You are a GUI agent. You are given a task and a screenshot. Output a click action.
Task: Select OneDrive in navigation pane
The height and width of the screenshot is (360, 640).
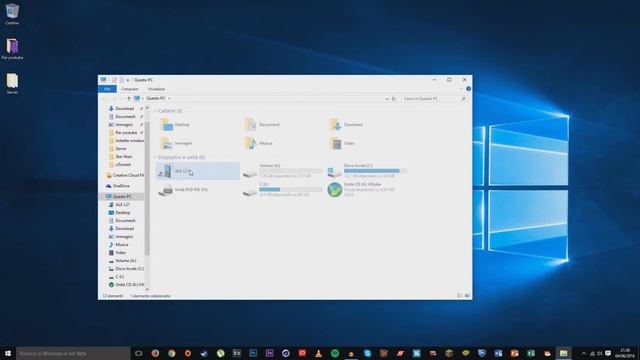tap(118, 186)
